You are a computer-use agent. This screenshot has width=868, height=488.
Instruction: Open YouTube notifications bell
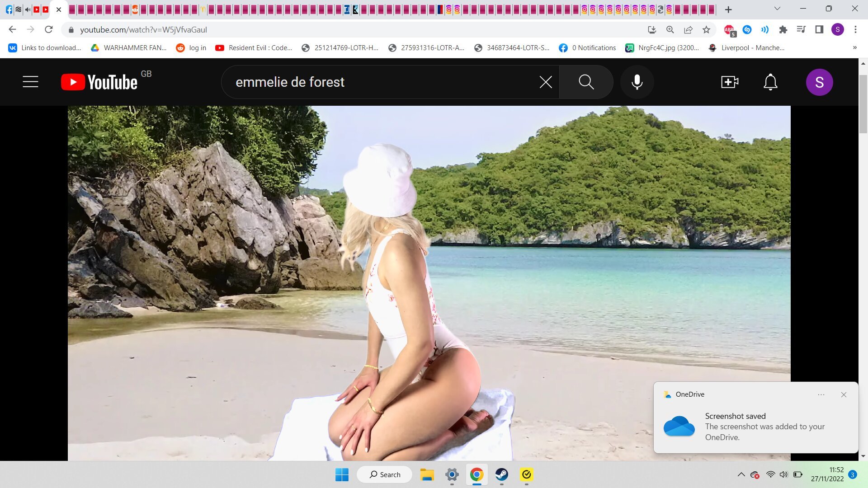[x=770, y=82]
